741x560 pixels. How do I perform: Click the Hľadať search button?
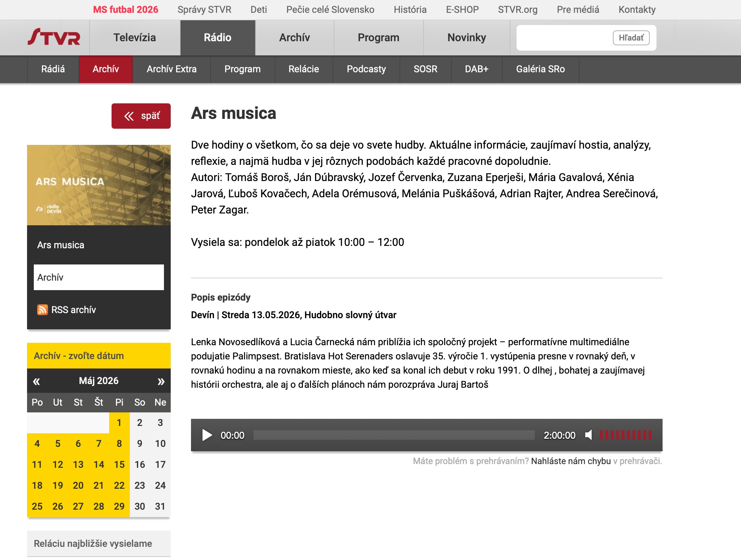(631, 37)
